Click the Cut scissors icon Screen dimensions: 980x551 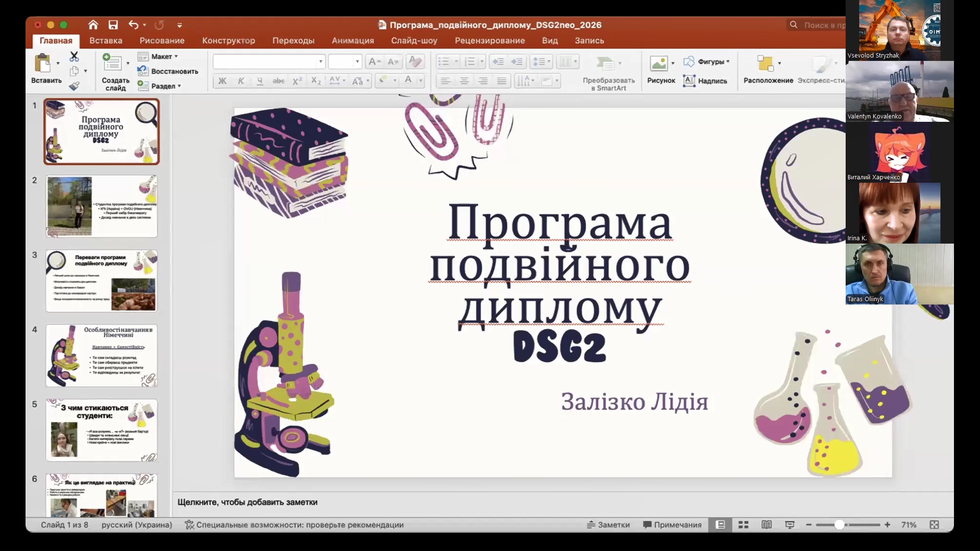click(74, 56)
